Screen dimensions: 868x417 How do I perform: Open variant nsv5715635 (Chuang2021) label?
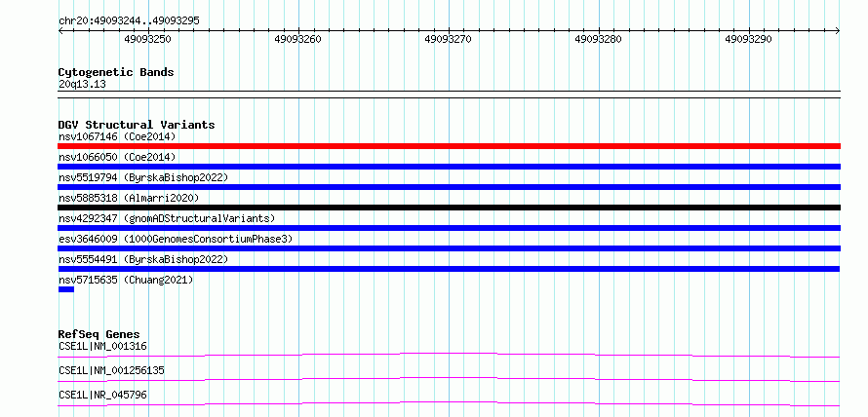tap(126, 280)
